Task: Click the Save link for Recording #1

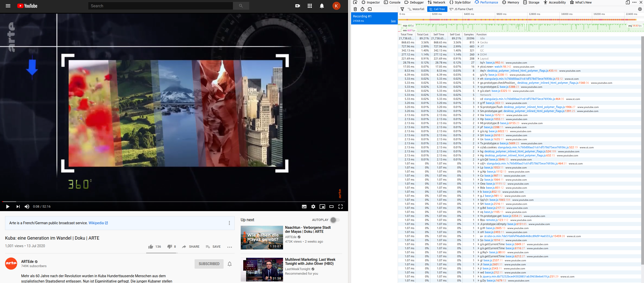Action: pyautogui.click(x=393, y=21)
